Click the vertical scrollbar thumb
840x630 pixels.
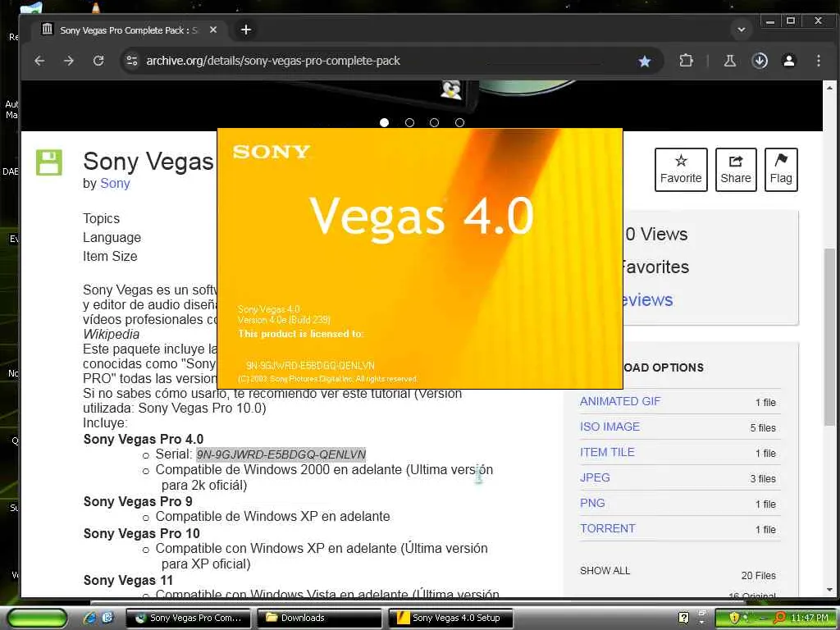click(x=829, y=337)
